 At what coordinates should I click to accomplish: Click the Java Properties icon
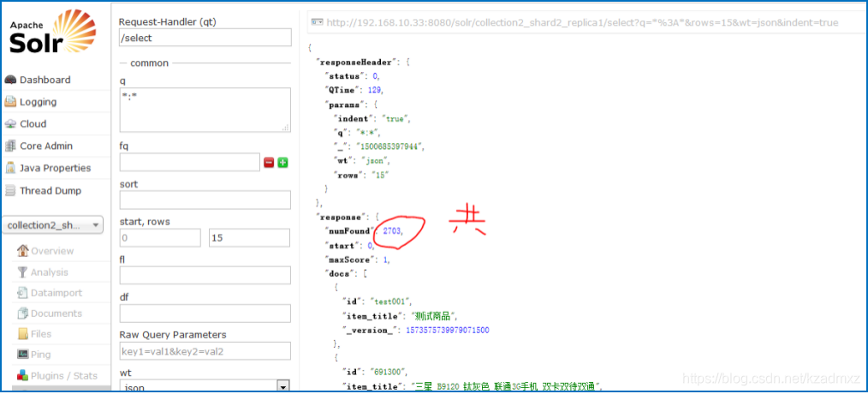click(x=10, y=168)
